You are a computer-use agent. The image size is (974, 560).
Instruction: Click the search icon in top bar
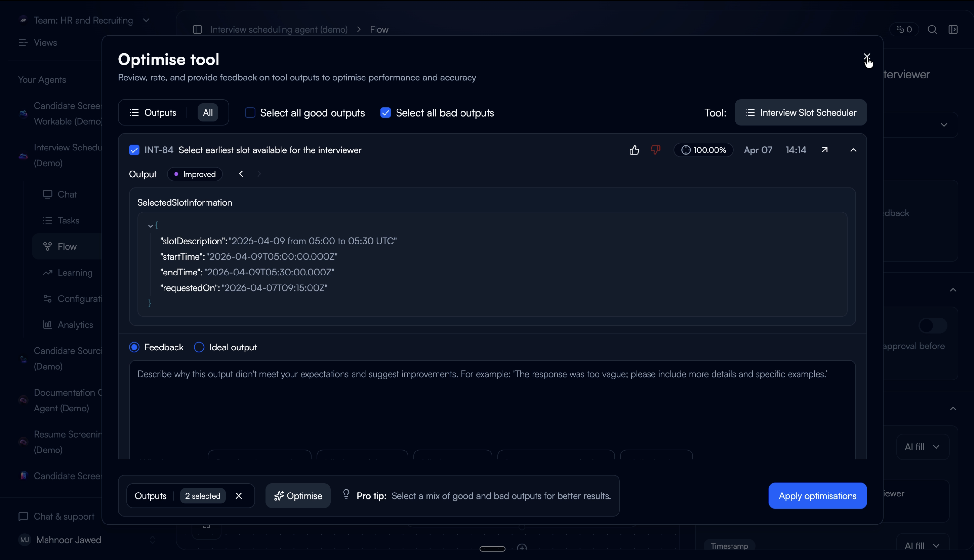(x=932, y=30)
